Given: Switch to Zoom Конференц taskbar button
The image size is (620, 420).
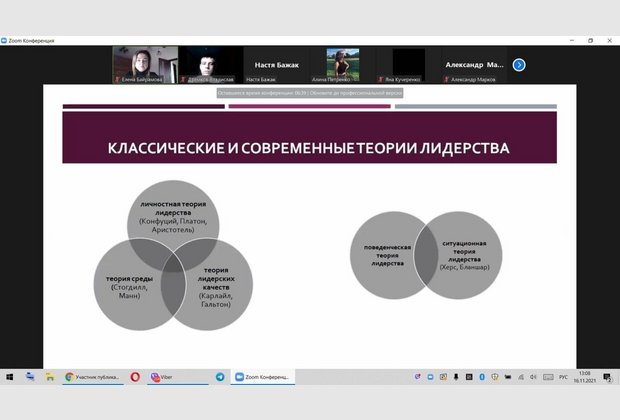Looking at the screenshot, I should point(263,377).
